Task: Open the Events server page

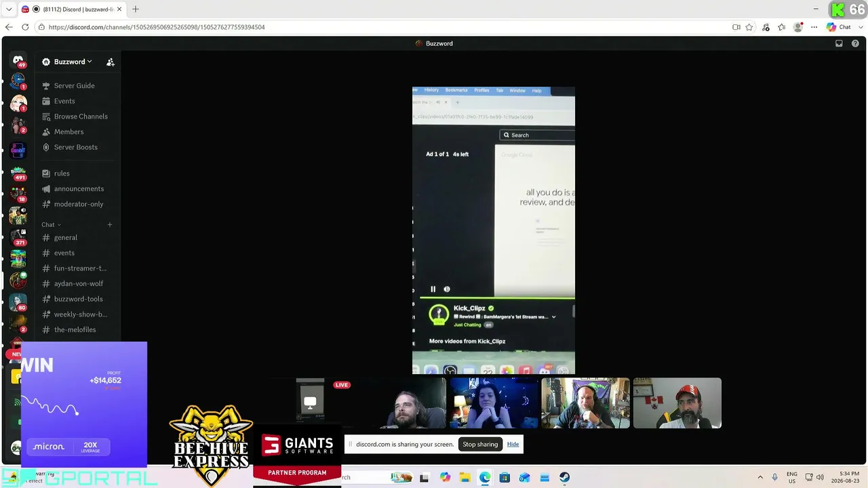Action: click(64, 101)
